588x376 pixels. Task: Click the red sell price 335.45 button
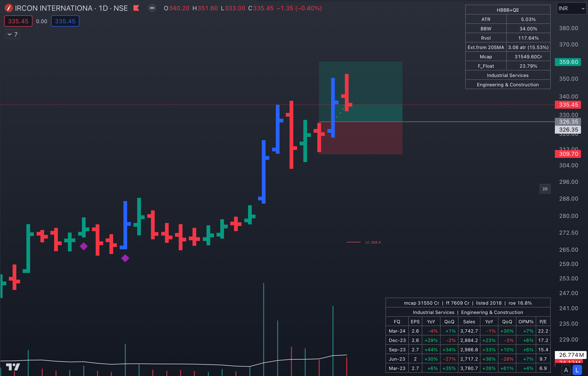pyautogui.click(x=18, y=21)
